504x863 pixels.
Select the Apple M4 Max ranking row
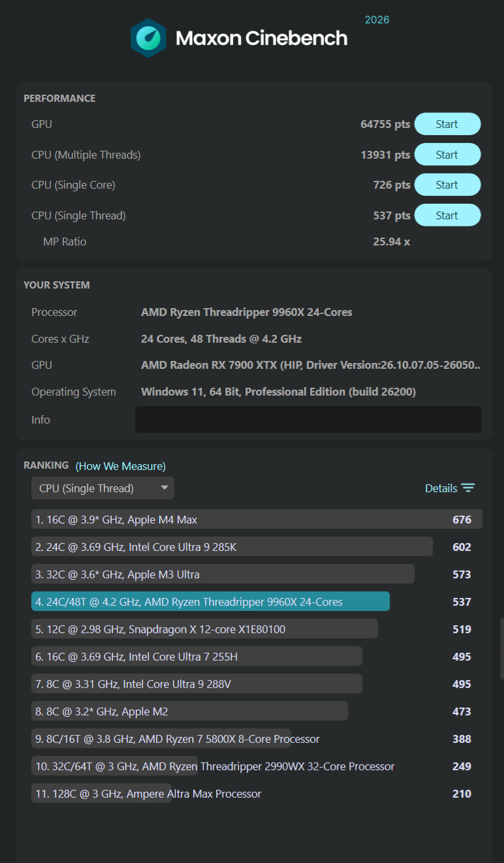[x=257, y=520]
